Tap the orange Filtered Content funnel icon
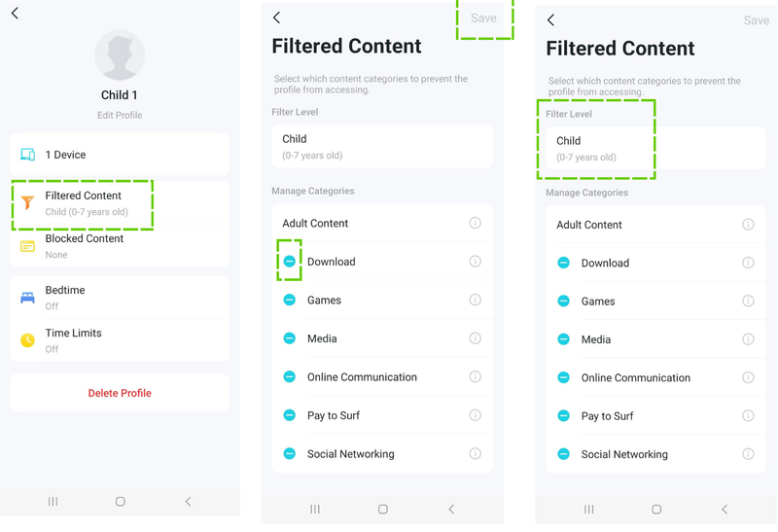This screenshot has height=532, width=778. coord(28,202)
